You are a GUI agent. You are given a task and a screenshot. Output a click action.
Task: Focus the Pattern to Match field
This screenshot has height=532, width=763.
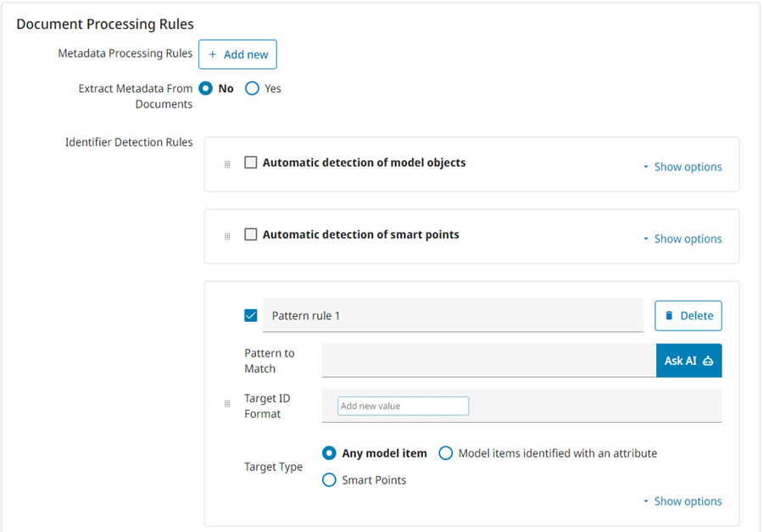pyautogui.click(x=489, y=361)
